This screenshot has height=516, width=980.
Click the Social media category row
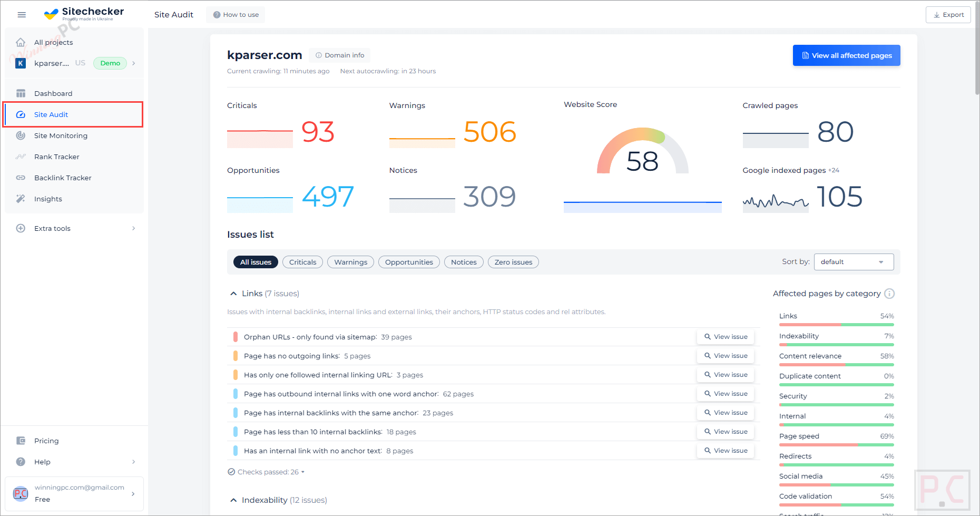point(837,479)
